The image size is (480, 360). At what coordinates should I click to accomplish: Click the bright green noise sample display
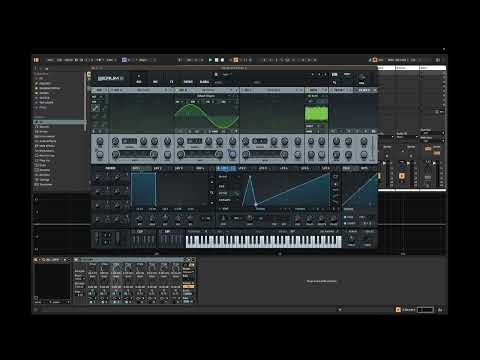(x=316, y=114)
